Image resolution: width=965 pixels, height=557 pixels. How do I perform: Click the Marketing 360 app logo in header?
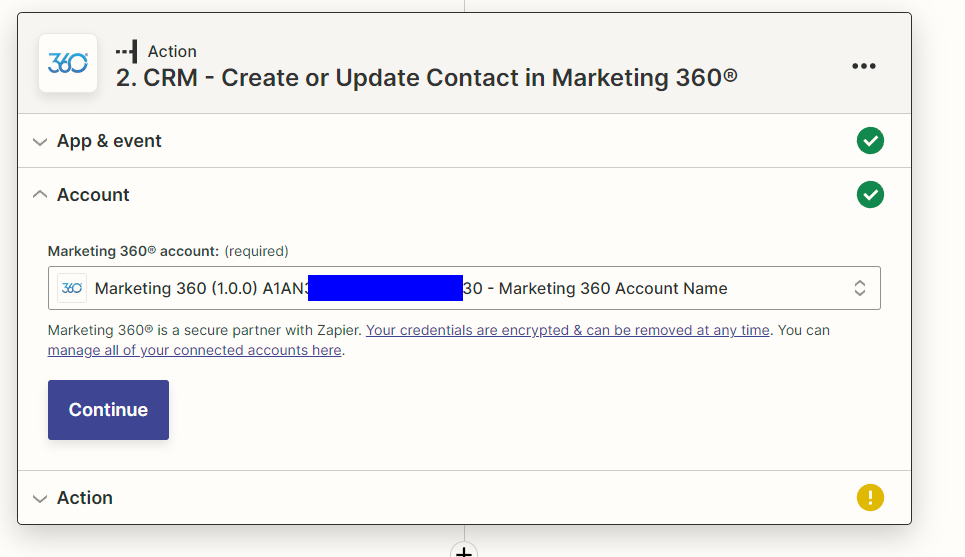pos(68,63)
